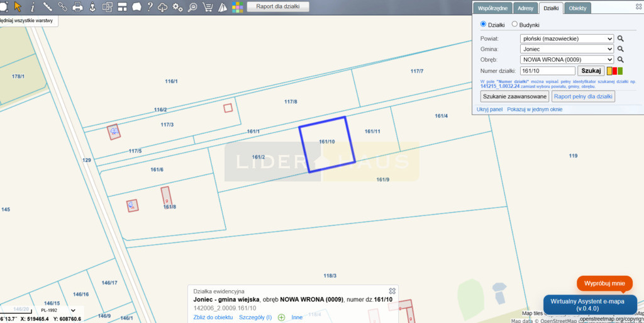Click the overlapping windows icon
The height and width of the screenshot is (323, 644).
point(107,6)
